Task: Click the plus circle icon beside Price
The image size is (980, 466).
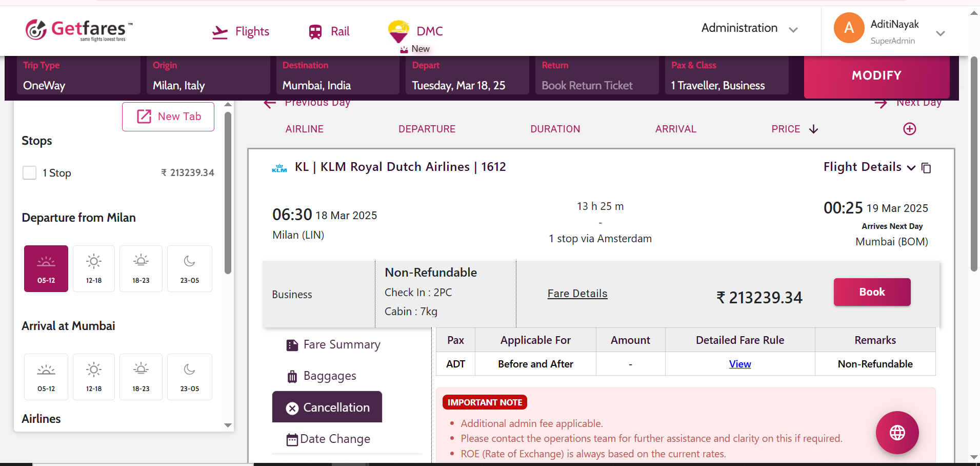Action: (909, 129)
